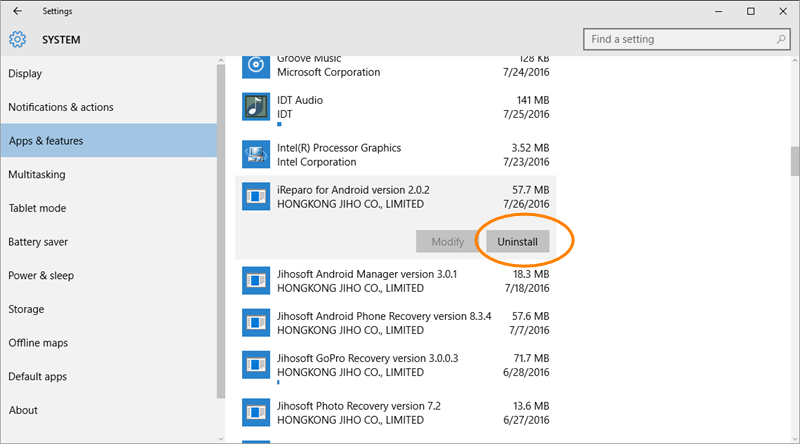
Task: Click the app list scrollbar thumb
Action: click(x=795, y=161)
